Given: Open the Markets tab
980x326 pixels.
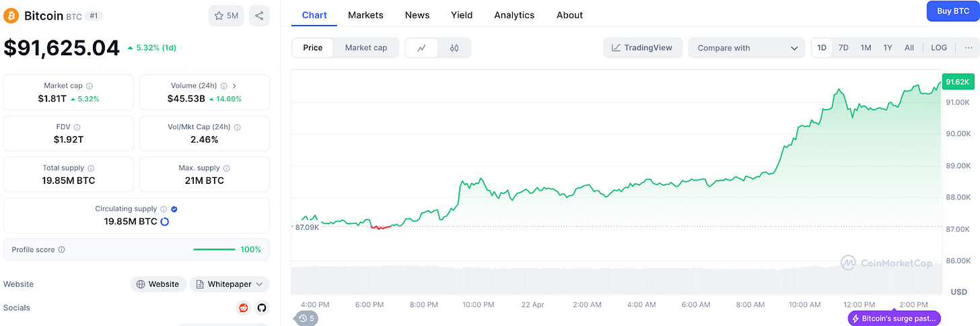Looking at the screenshot, I should pos(365,15).
